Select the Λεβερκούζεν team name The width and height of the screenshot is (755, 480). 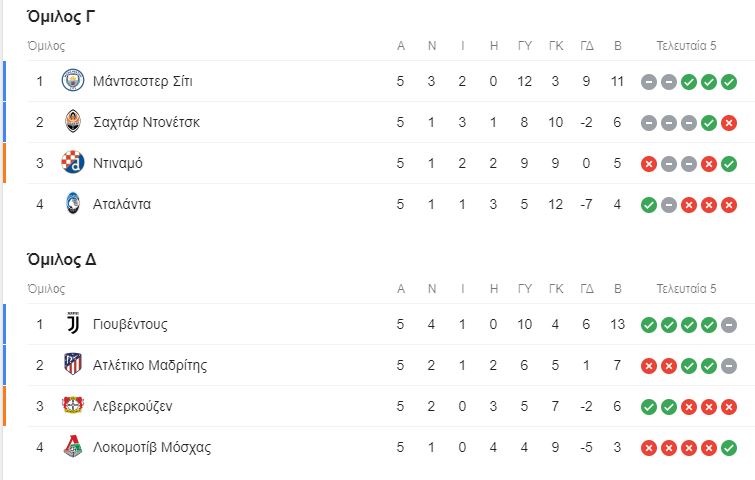click(132, 406)
